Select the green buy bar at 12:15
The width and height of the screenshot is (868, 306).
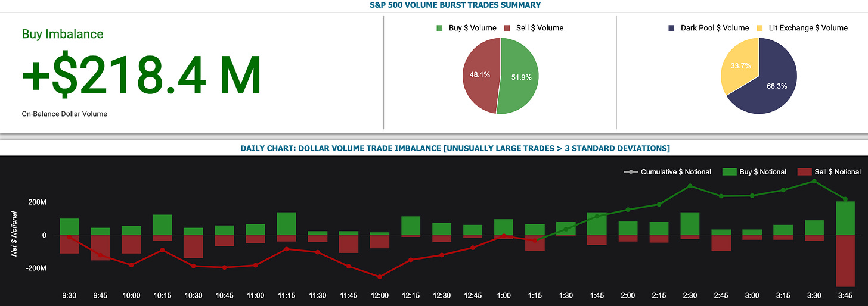point(411,226)
